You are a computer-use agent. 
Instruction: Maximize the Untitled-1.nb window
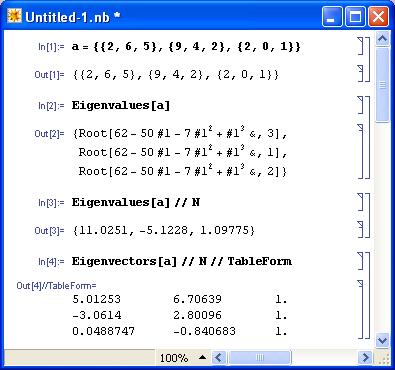coord(355,17)
